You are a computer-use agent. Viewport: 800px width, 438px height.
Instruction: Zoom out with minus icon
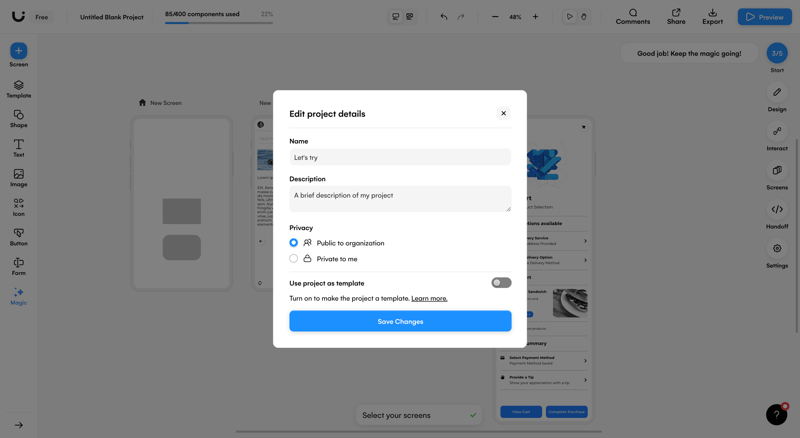tap(495, 17)
